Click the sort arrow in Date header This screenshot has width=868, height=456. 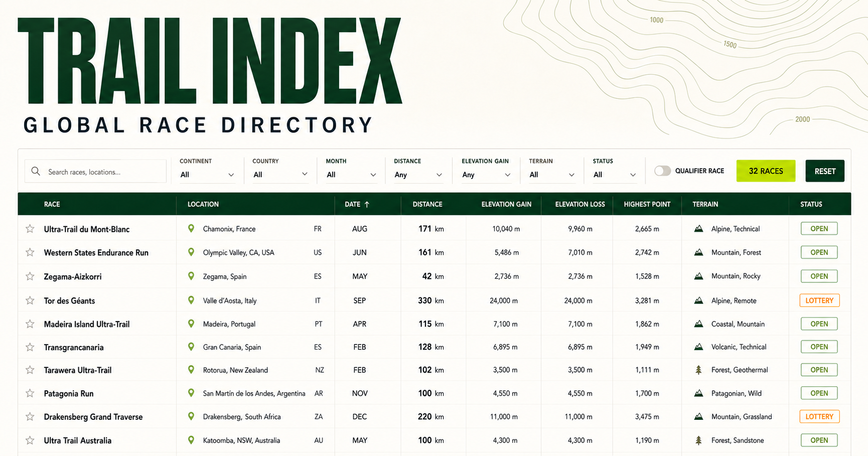point(367,204)
